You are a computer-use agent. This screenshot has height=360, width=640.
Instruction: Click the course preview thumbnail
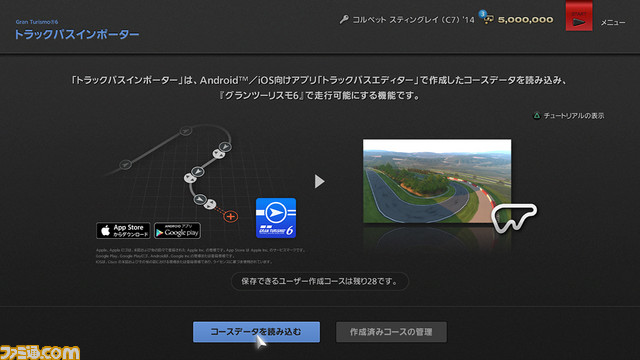tap(437, 181)
